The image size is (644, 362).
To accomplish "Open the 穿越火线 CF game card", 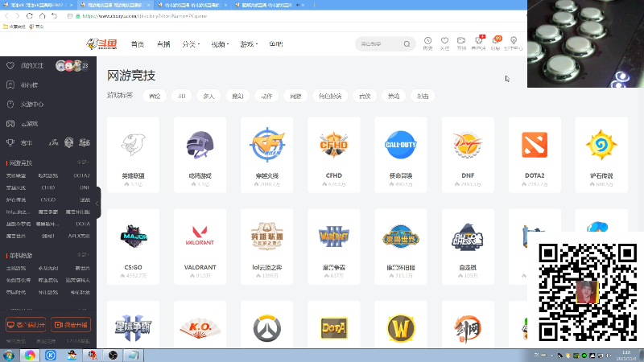I will (267, 154).
